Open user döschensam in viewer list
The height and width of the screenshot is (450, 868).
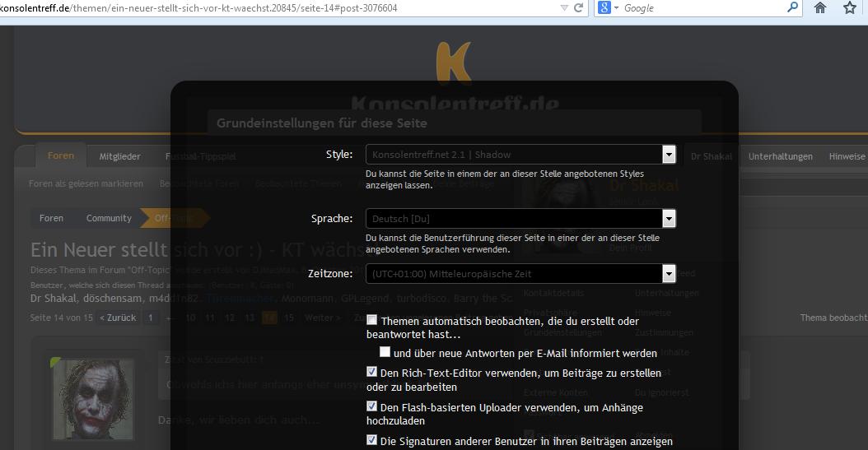click(112, 299)
